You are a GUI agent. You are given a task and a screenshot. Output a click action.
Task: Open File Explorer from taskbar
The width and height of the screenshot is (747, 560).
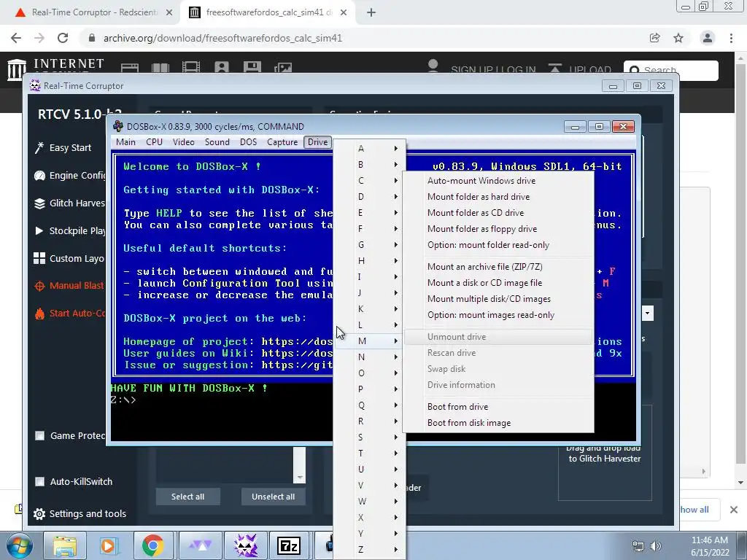[x=64, y=545]
